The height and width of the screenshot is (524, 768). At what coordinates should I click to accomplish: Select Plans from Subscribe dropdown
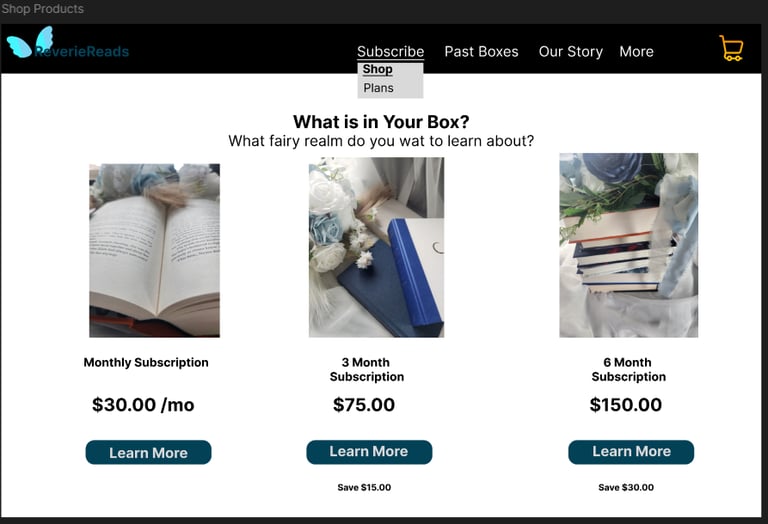tap(378, 88)
